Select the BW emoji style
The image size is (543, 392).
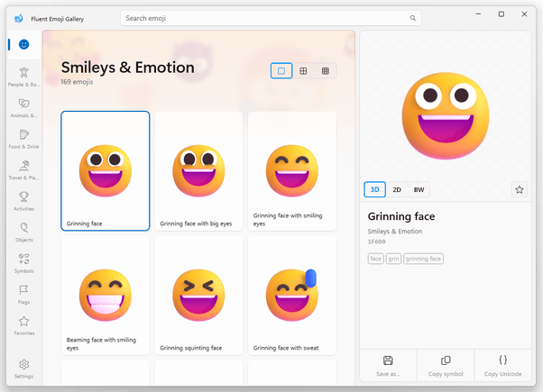click(x=419, y=189)
